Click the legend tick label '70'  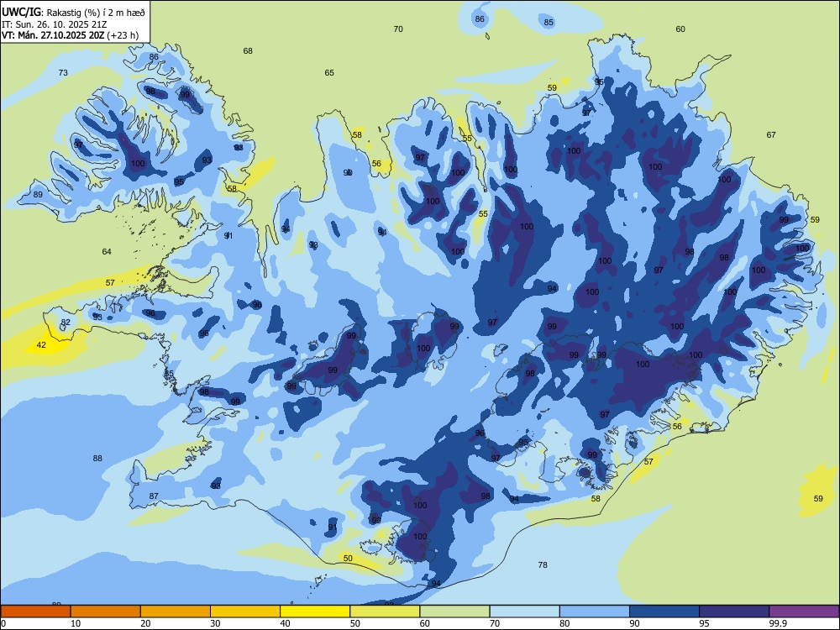pyautogui.click(x=495, y=623)
